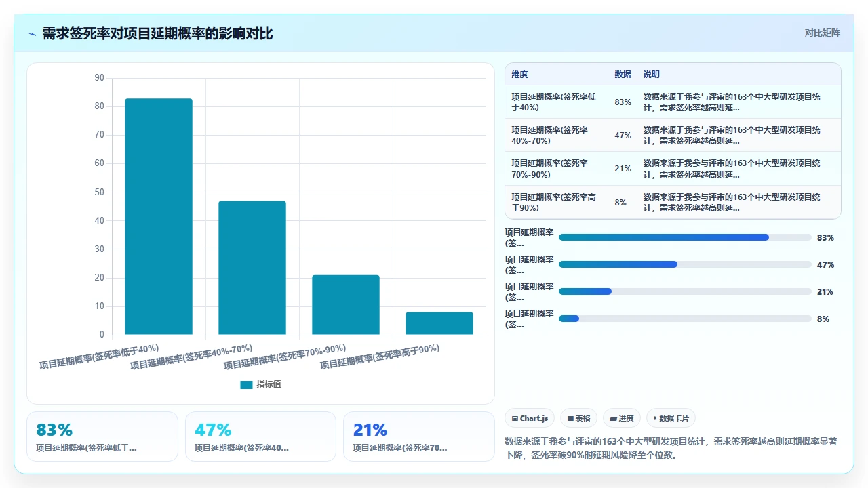Click the 8% progress bar
This screenshot has width=868, height=488.
685,319
